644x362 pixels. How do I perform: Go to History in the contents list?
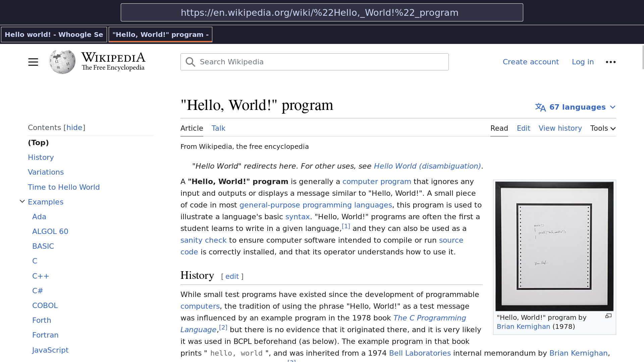[x=41, y=158]
